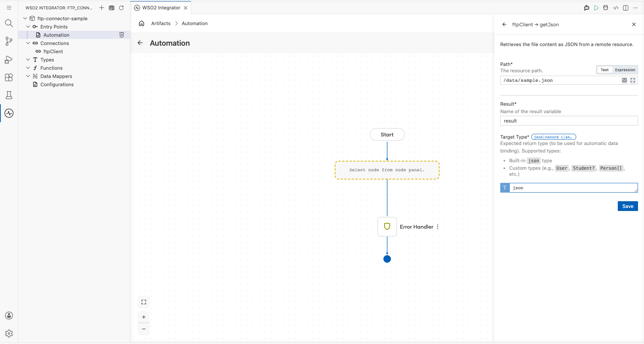Delete the Automation entry point
Screen dimensions: 644x344
coord(122,35)
